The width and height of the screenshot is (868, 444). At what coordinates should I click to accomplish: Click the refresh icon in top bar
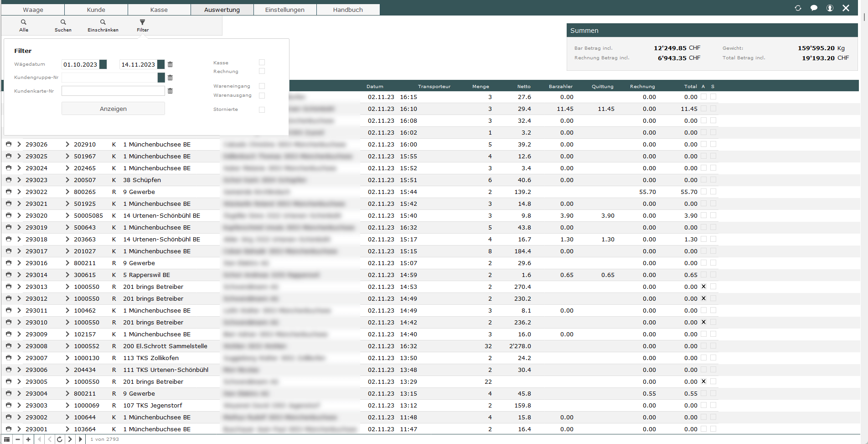click(798, 8)
